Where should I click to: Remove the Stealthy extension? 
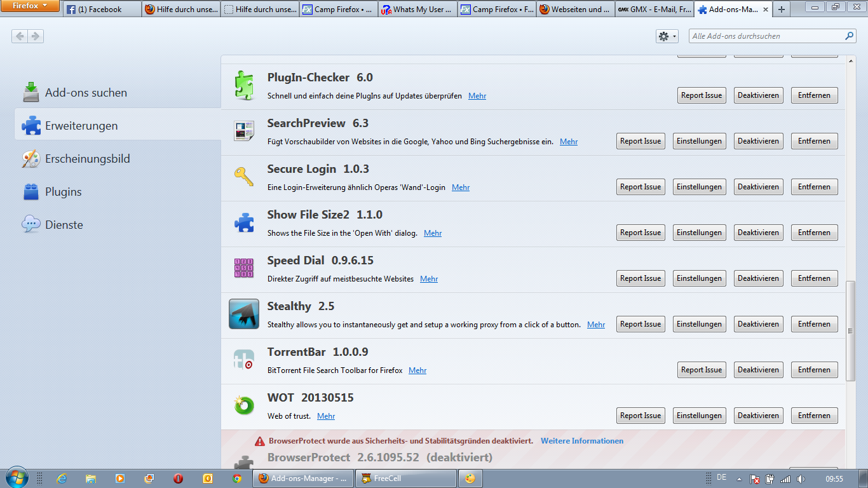coord(815,324)
